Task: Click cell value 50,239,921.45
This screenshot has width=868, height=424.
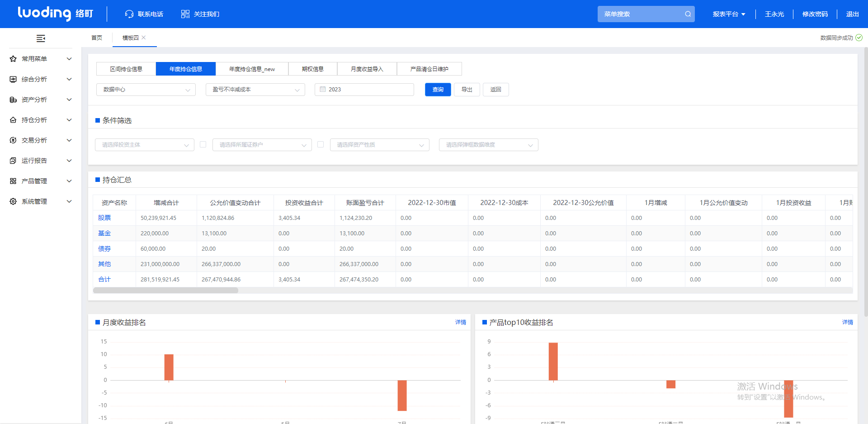Action: click(x=158, y=218)
